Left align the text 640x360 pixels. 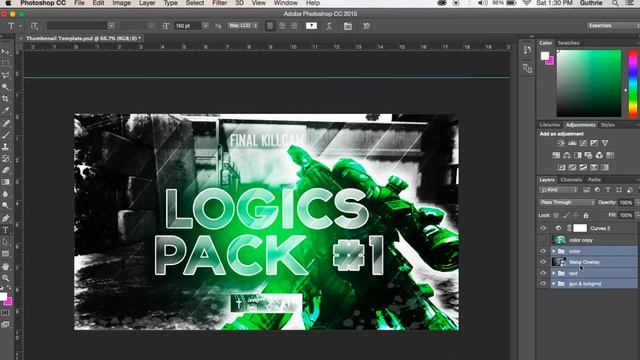click(270, 26)
